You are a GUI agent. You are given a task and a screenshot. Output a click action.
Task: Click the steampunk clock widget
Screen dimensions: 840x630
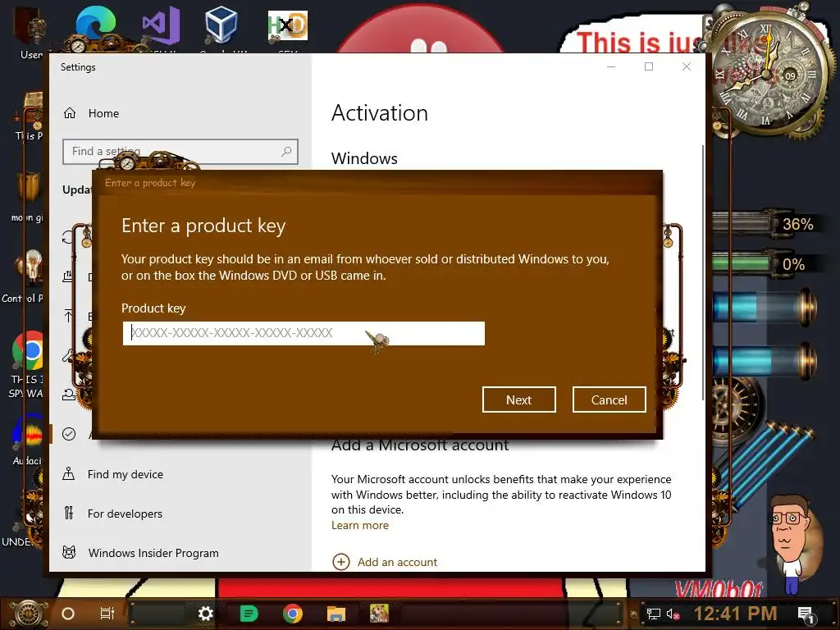767,72
